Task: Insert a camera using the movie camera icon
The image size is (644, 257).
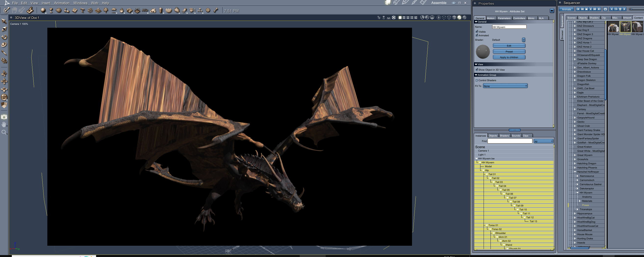Action: (192, 11)
